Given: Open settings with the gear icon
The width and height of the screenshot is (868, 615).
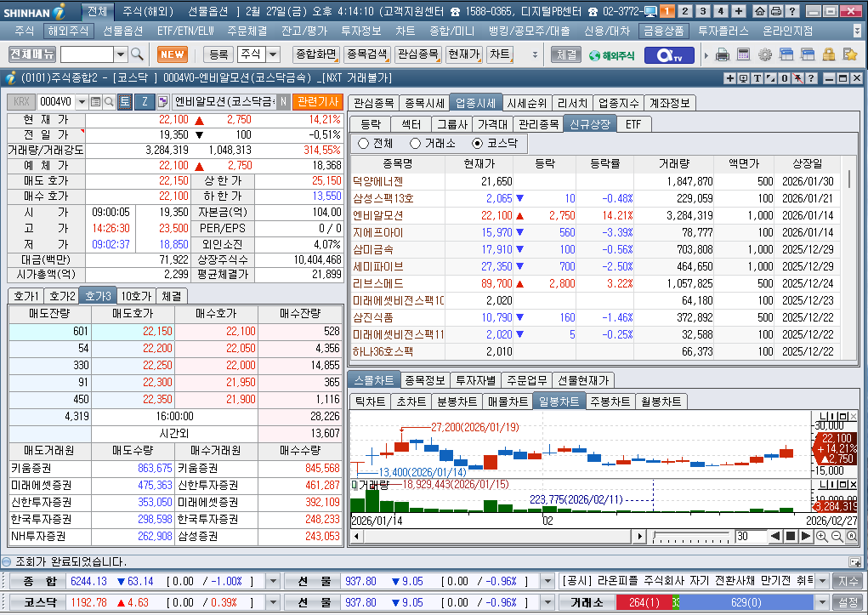Looking at the screenshot, I should click(765, 54).
